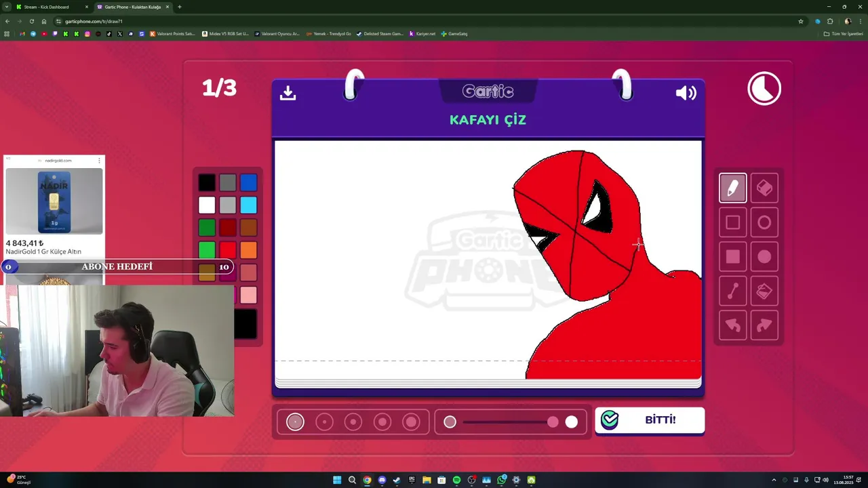Pick the black color swatch

207,182
